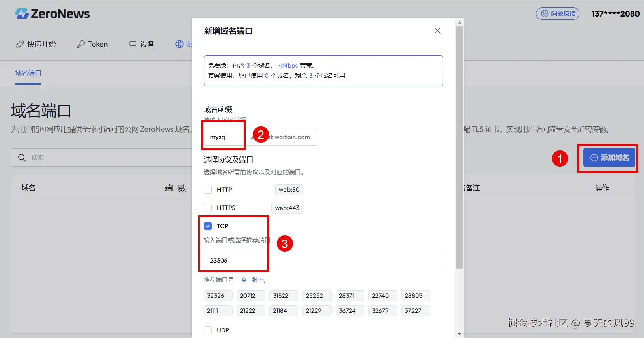Open account menu 137****2080
Viewport: 644px width, 338px height.
615,14
